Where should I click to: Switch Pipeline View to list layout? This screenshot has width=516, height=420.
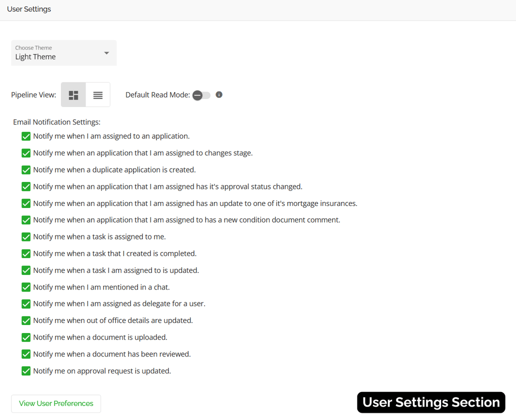point(98,94)
